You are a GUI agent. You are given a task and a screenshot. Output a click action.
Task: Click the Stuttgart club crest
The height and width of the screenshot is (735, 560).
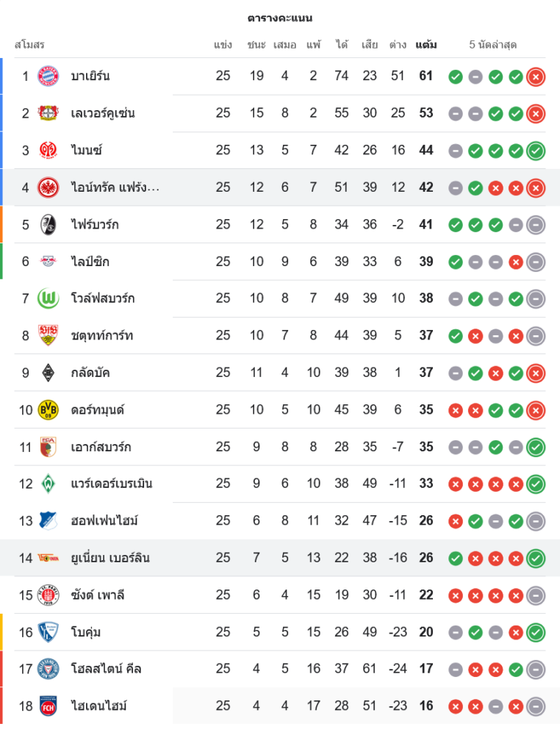point(49,335)
